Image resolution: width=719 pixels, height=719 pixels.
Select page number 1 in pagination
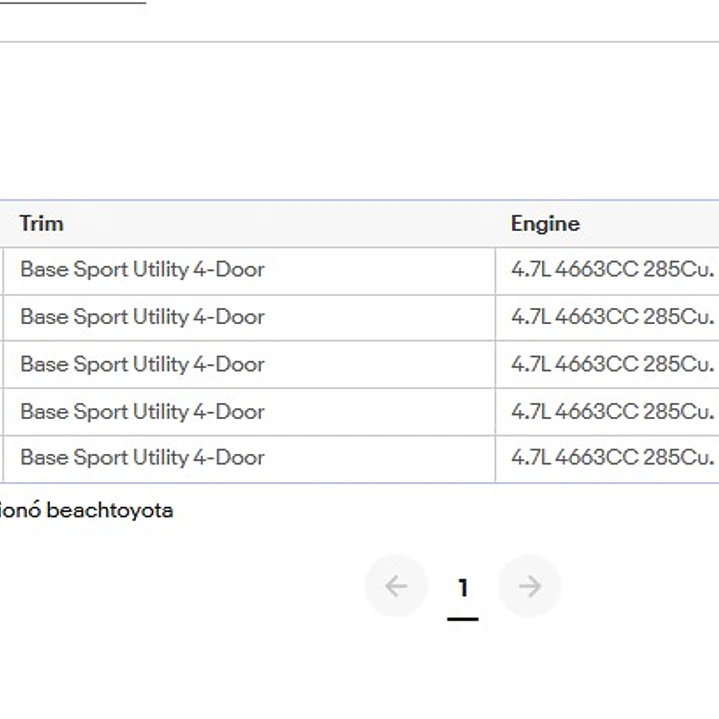pyautogui.click(x=463, y=587)
